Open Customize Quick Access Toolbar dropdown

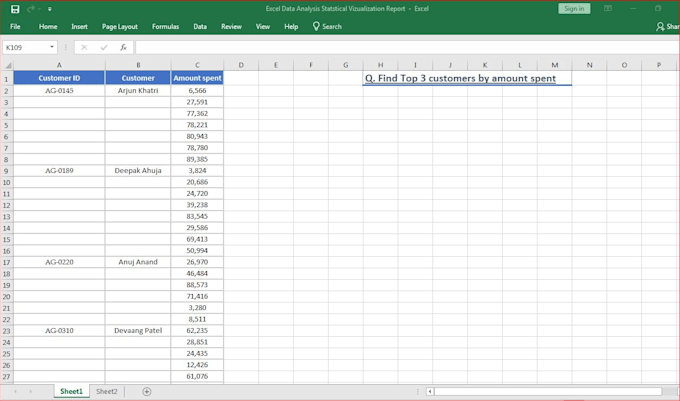coord(50,8)
